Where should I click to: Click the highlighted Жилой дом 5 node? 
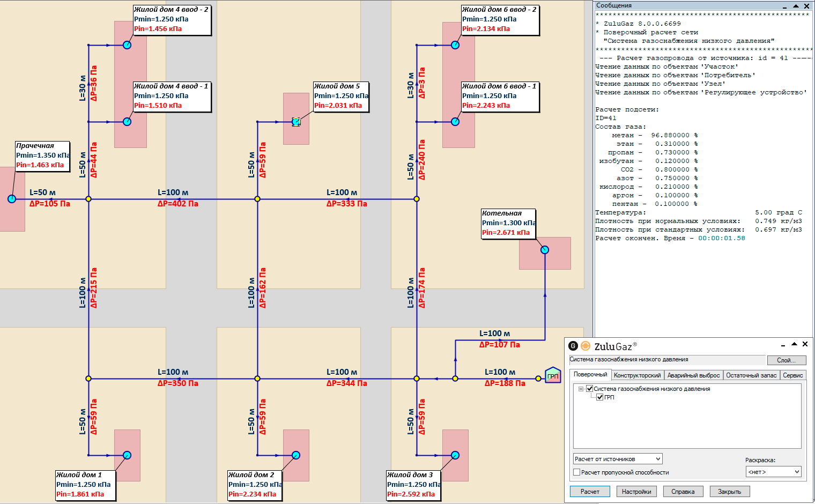pyautogui.click(x=296, y=122)
